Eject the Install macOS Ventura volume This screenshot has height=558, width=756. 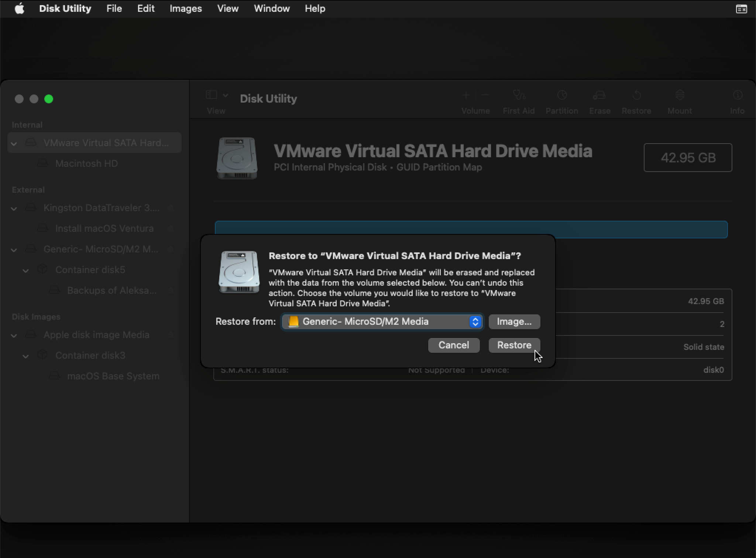pyautogui.click(x=171, y=228)
